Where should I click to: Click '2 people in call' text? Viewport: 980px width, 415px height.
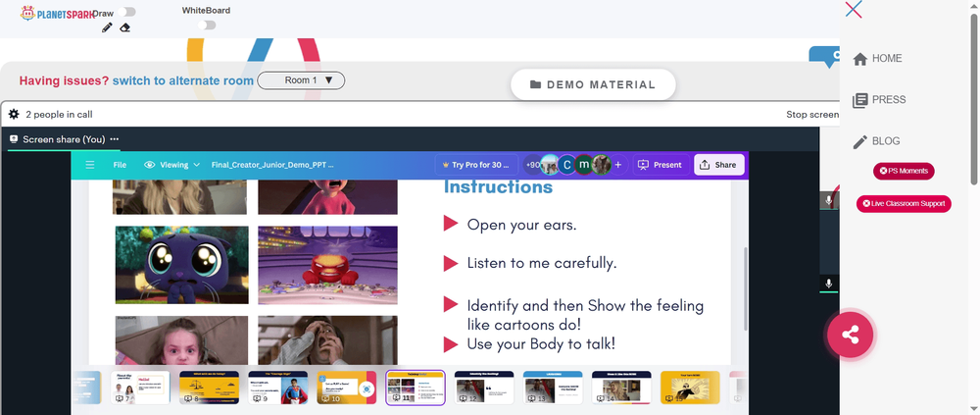coord(60,115)
